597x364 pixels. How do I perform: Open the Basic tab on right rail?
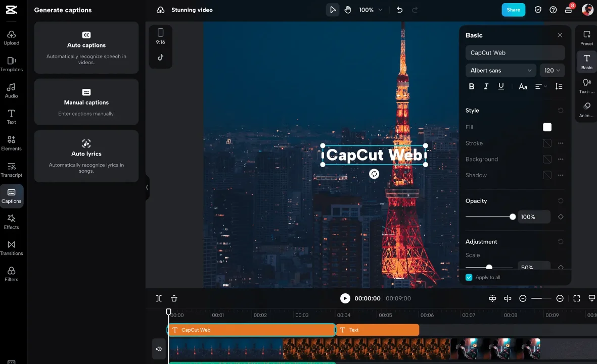pos(587,62)
